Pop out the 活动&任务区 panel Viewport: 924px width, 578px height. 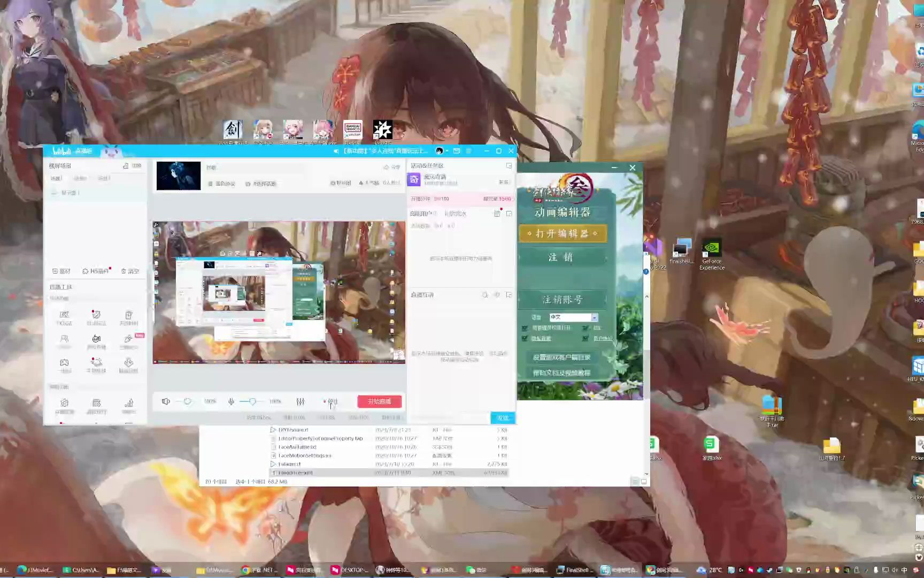coord(509,166)
